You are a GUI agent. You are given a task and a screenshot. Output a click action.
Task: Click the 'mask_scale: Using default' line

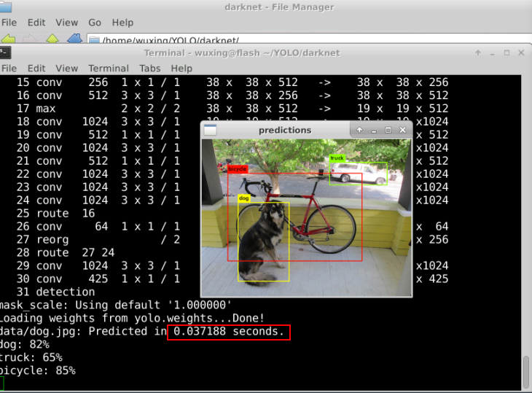point(115,305)
